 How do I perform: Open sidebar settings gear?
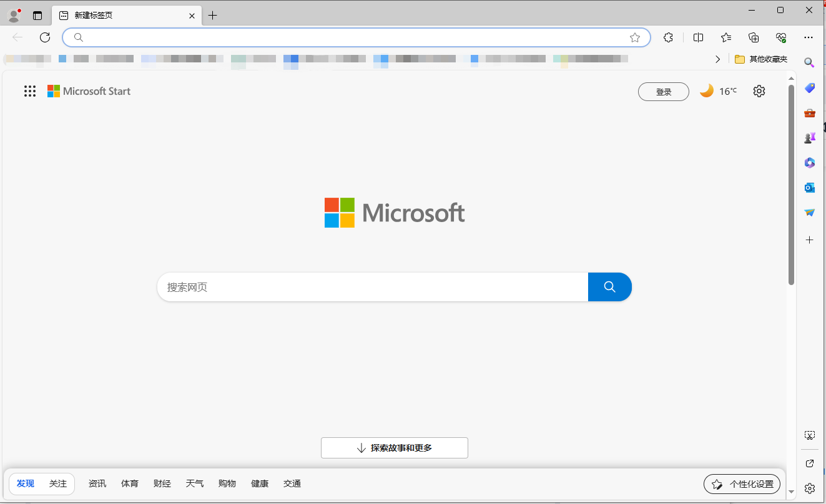coord(809,488)
